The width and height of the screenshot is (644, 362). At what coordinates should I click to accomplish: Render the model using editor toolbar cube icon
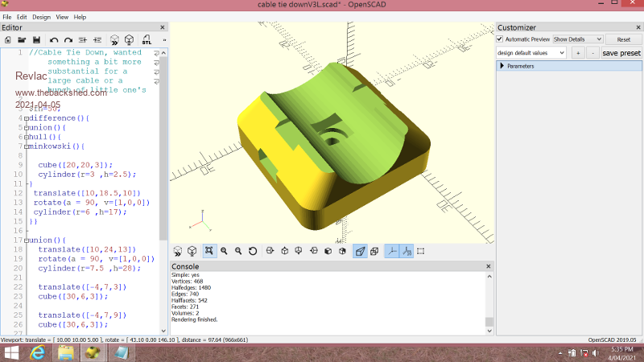[129, 39]
